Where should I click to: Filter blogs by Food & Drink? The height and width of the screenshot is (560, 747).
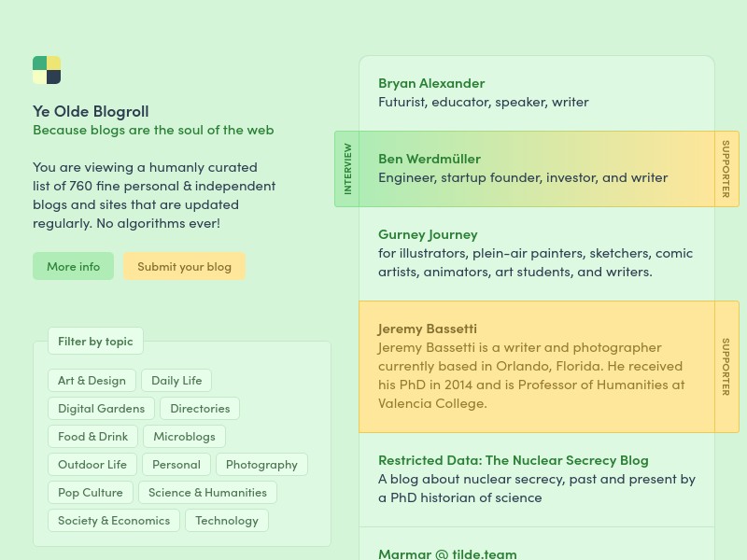click(x=92, y=437)
